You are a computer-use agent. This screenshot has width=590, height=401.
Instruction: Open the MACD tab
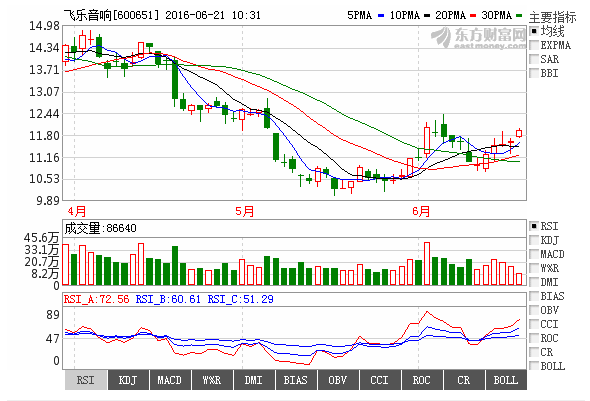pos(170,380)
